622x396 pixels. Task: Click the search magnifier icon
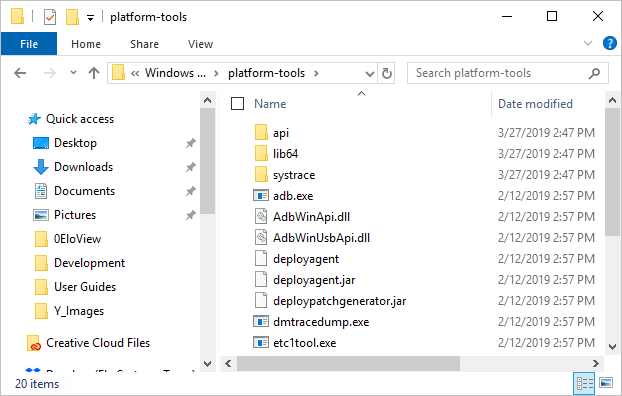pos(594,73)
